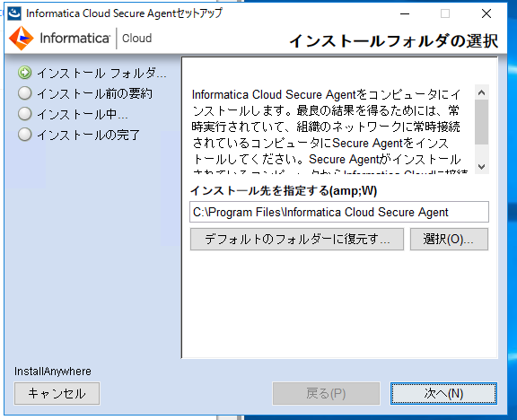
Task: Click the install path input field
Action: click(x=339, y=212)
